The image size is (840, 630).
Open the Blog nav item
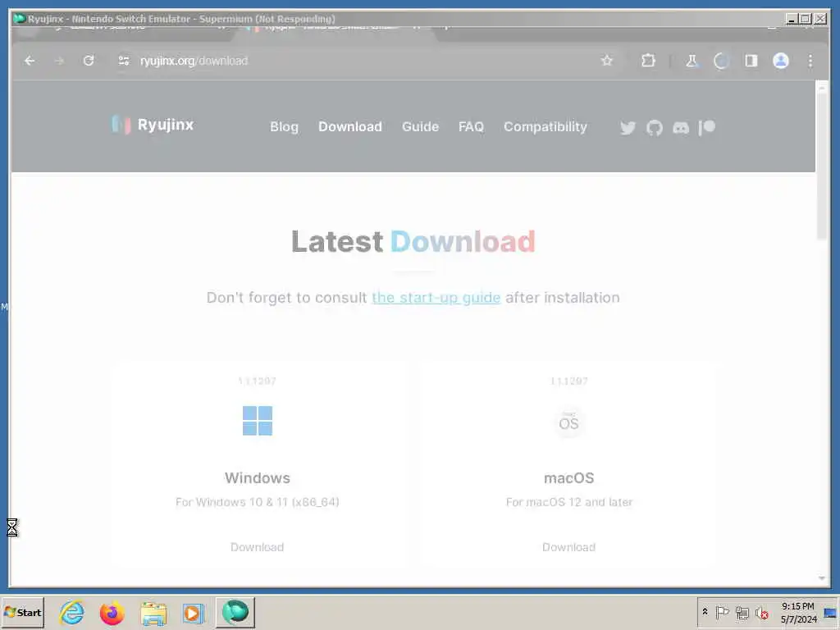284,127
